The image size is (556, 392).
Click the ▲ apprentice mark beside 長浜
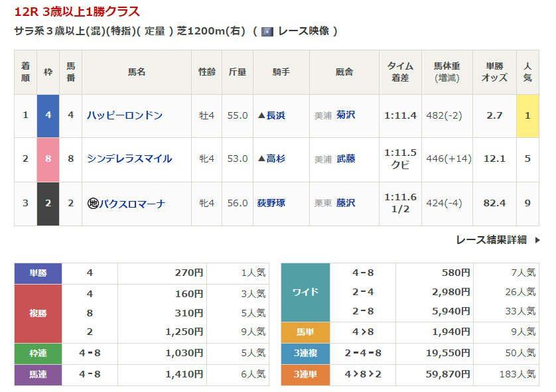[262, 115]
